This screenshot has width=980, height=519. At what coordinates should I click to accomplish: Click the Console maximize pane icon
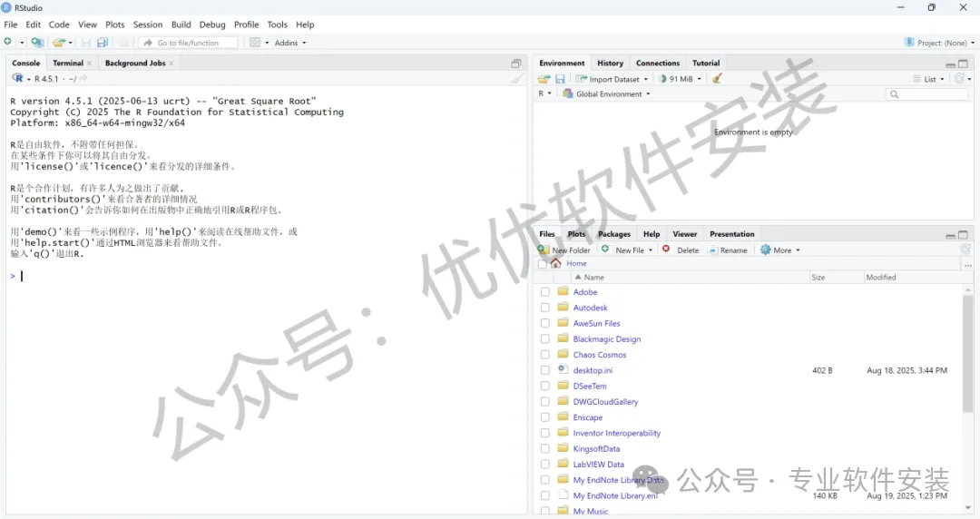point(516,64)
